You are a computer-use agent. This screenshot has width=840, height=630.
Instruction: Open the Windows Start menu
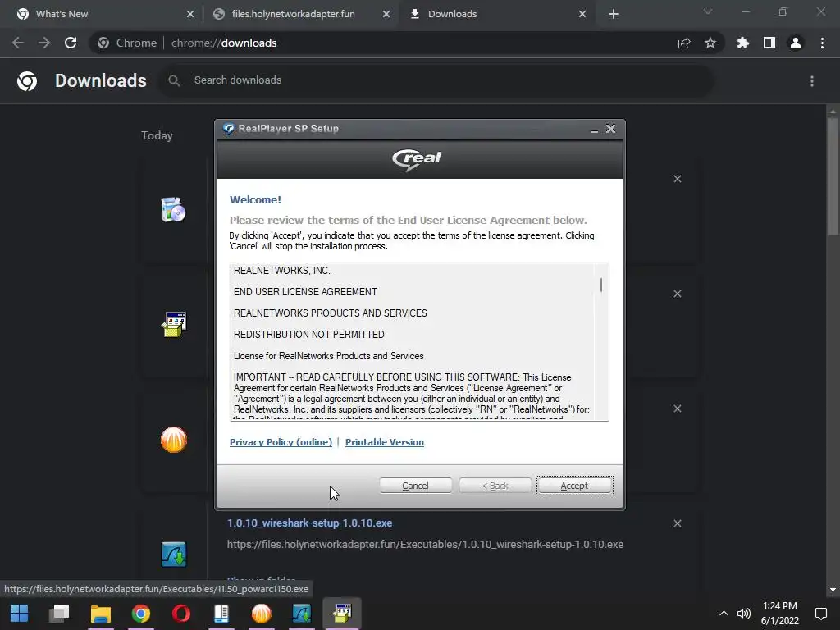coord(20,614)
